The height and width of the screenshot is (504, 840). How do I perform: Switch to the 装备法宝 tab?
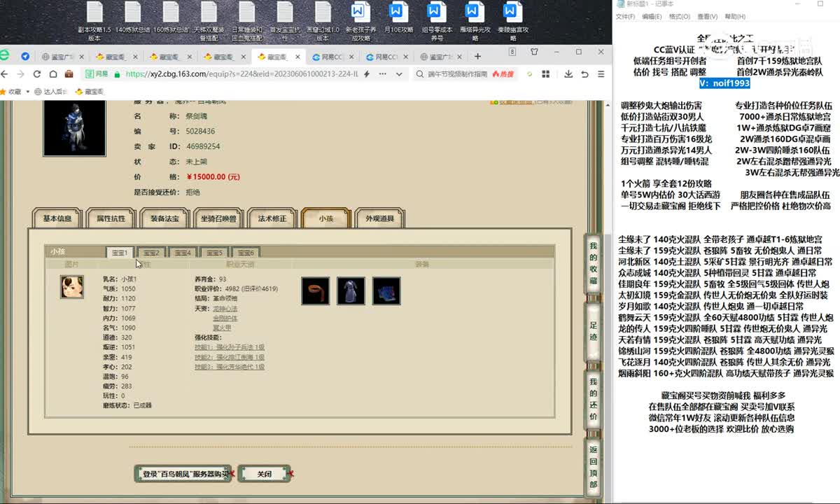click(164, 218)
